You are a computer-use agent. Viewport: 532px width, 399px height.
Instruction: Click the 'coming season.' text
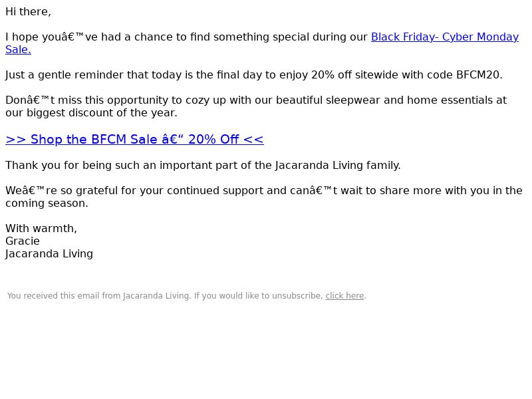47,203
